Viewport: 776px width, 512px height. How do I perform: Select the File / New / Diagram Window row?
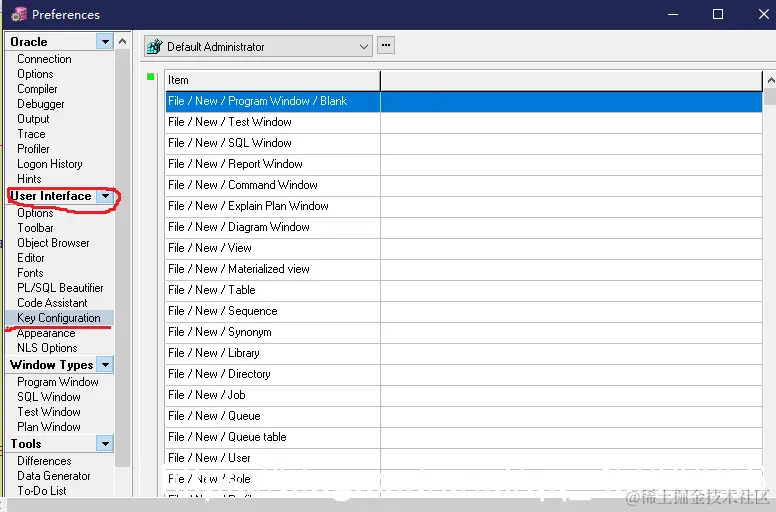pyautogui.click(x=464, y=227)
